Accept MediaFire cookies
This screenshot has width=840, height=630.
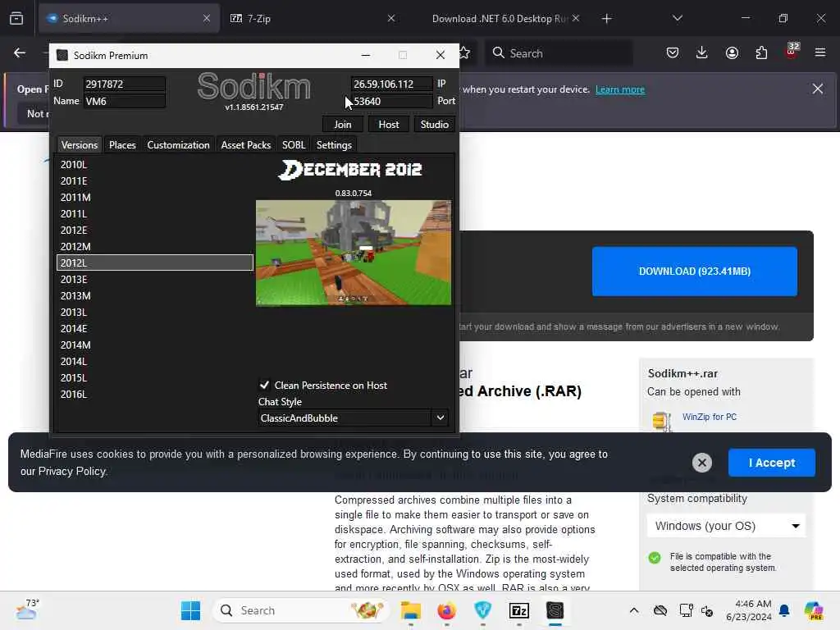pyautogui.click(x=771, y=463)
